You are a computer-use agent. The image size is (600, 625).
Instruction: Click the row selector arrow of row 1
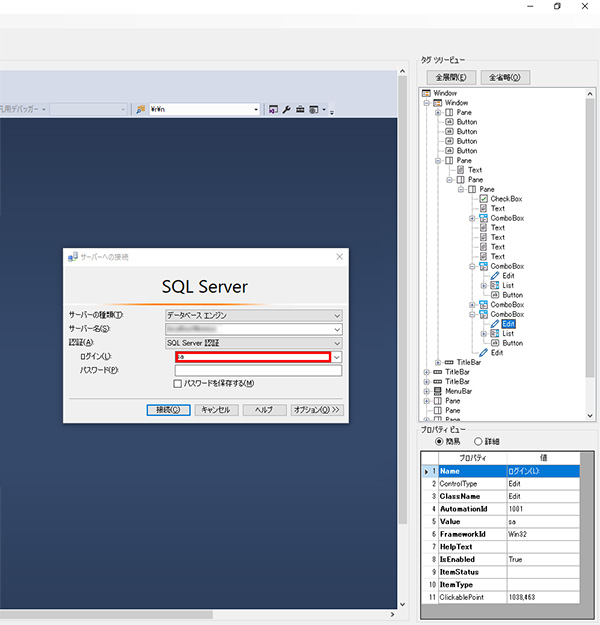(x=426, y=472)
